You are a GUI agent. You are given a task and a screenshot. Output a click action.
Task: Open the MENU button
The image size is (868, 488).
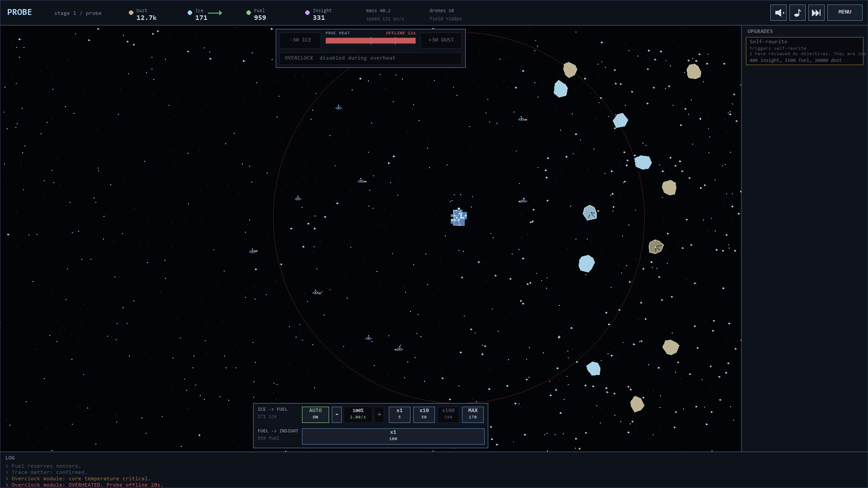click(844, 13)
